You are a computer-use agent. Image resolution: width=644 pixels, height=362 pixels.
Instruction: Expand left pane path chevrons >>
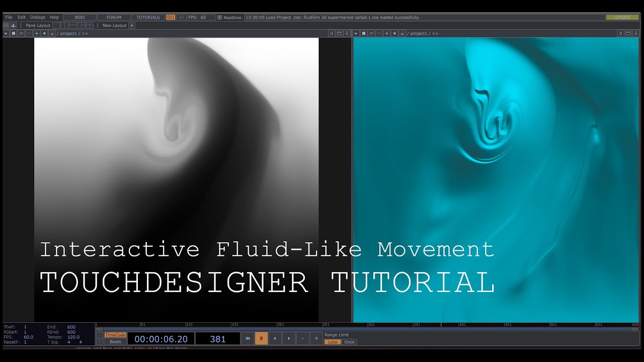pyautogui.click(x=85, y=34)
